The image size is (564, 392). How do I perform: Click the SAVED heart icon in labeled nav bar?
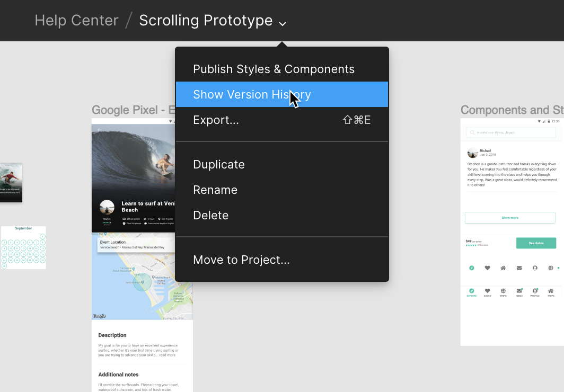pos(487,291)
